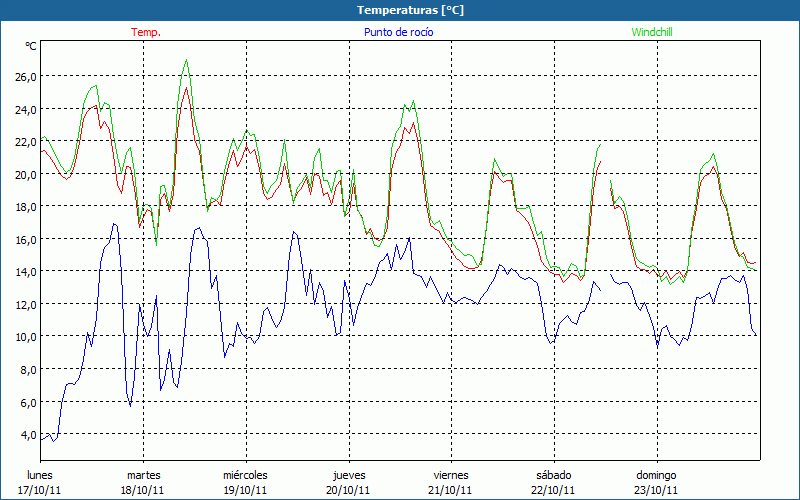Select the 'miércoles' day label
Viewport: 800px width, 500px height.
pyautogui.click(x=245, y=475)
